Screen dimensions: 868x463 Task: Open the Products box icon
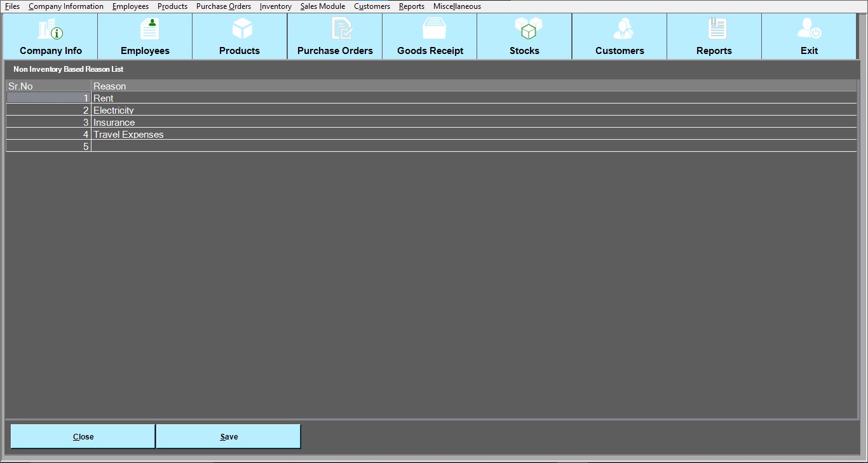click(x=240, y=30)
